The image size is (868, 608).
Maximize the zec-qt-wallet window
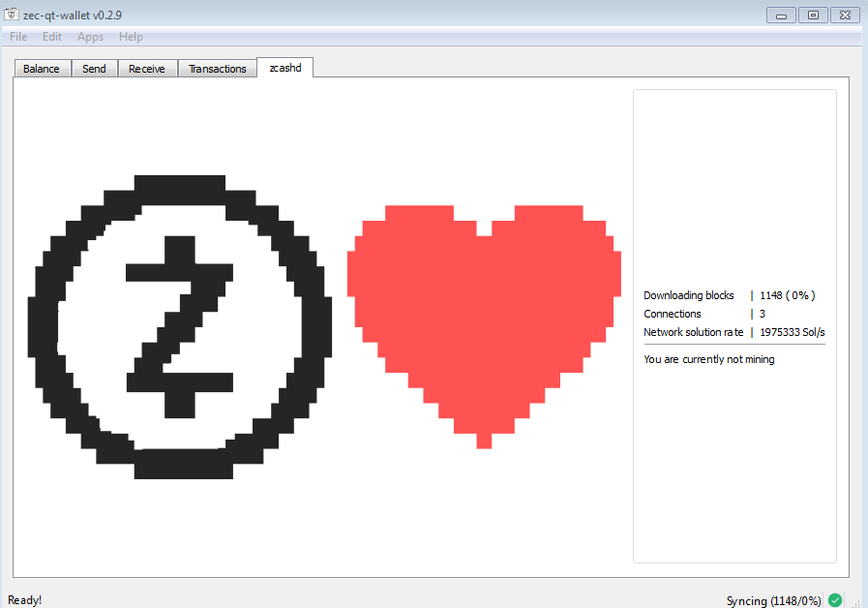click(813, 15)
